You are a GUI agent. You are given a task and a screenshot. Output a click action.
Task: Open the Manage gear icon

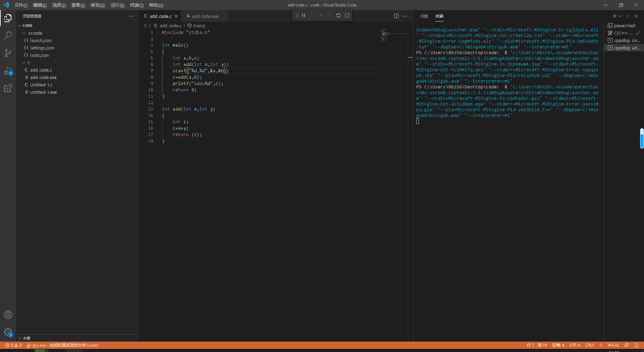click(x=8, y=333)
